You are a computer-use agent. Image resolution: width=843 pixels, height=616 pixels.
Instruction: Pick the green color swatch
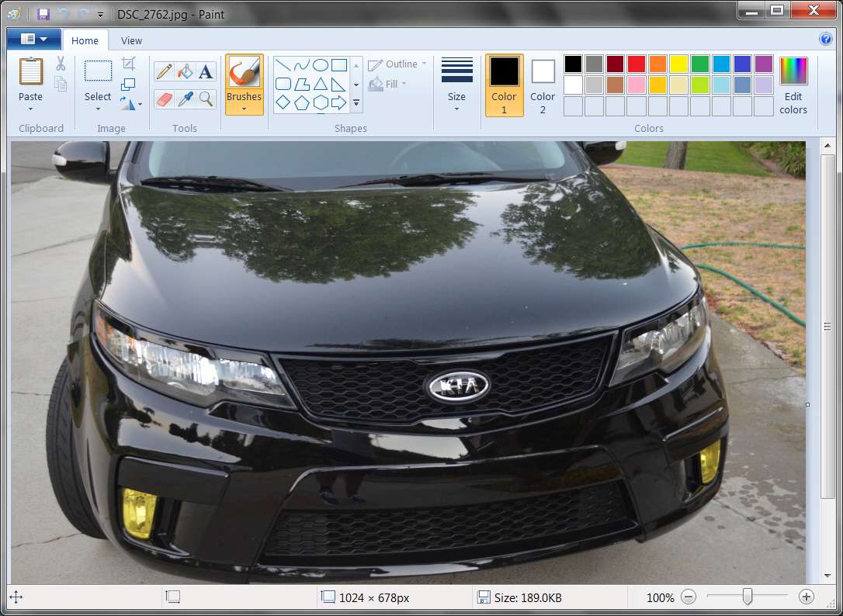[x=700, y=64]
